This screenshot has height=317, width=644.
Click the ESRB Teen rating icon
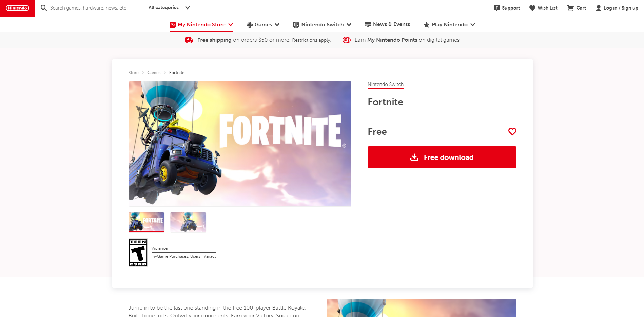point(138,253)
